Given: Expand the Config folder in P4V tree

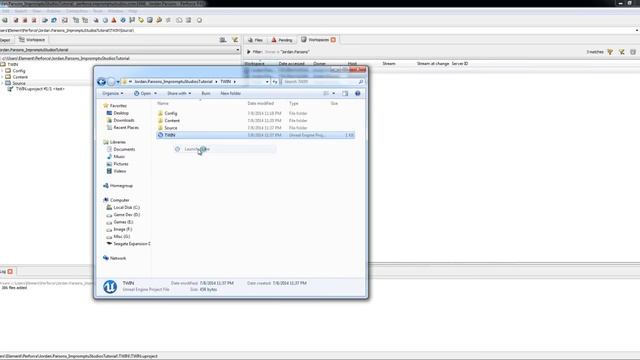Looking at the screenshot, I should (2, 71).
